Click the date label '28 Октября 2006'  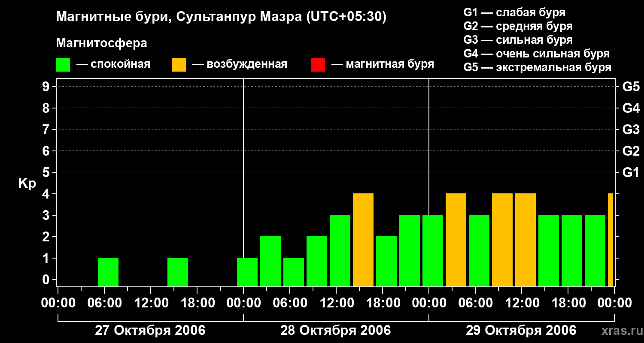point(336,331)
